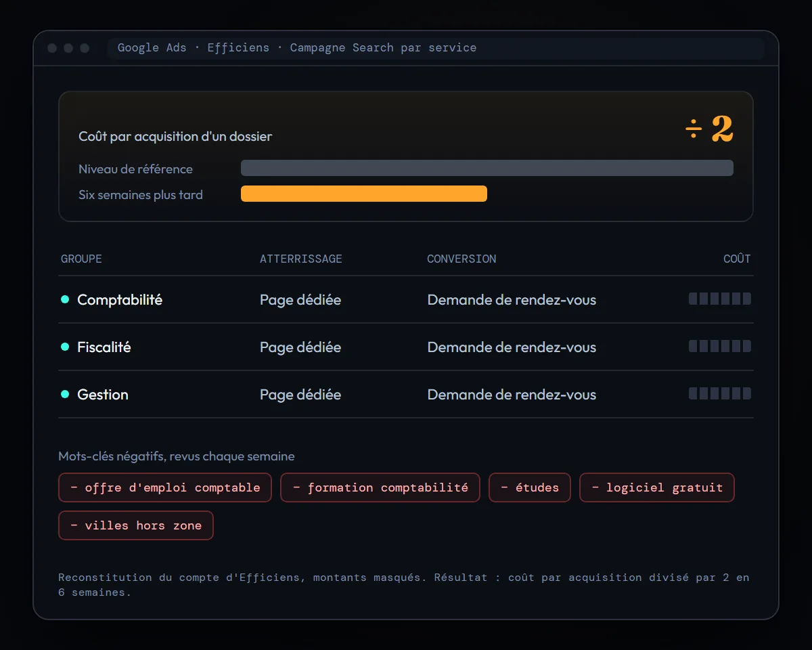Click the CONVERSION column header

coord(461,259)
